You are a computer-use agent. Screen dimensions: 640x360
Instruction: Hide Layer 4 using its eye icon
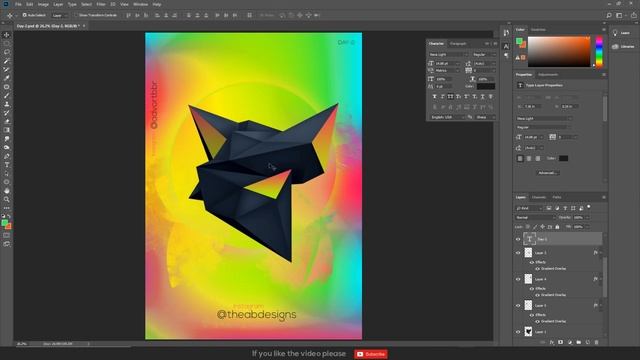click(518, 279)
